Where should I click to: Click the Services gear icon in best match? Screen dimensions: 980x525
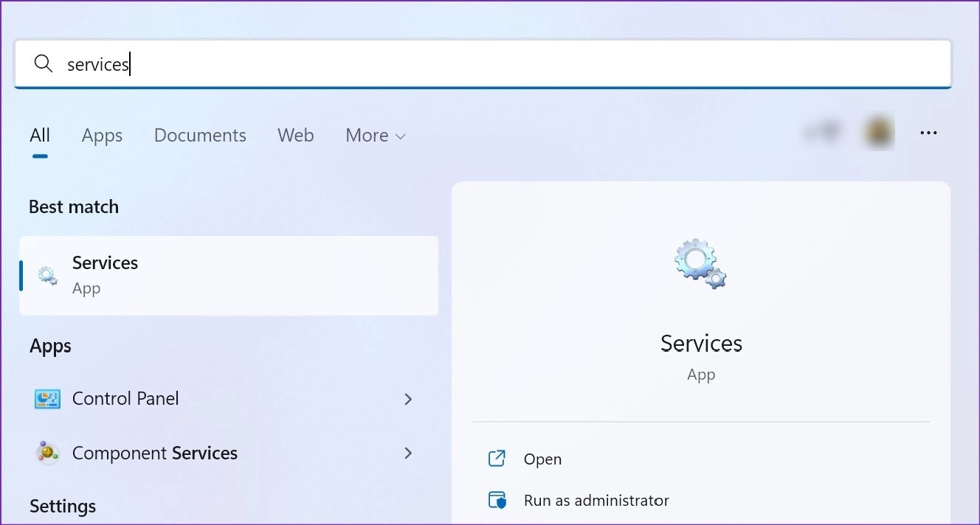pos(47,275)
